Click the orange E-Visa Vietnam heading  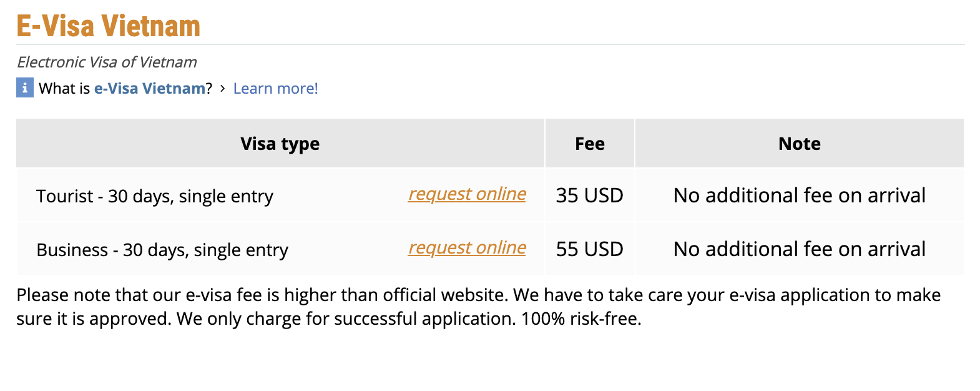tap(109, 26)
